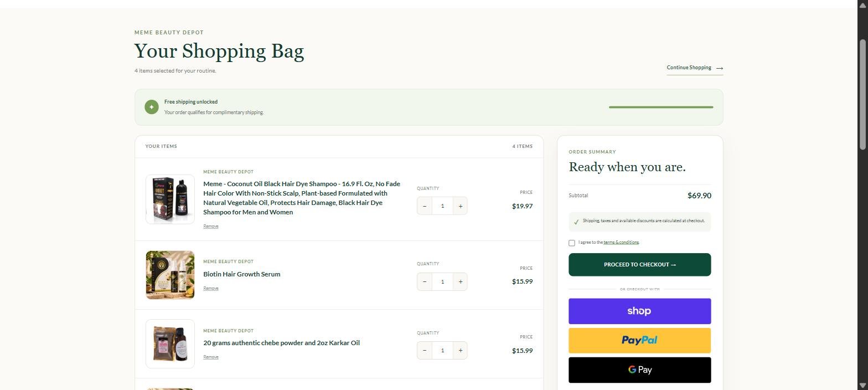868x390 pixels.
Task: Focus the quantity field for Biotin Hair Growth Serum
Action: (x=442, y=281)
